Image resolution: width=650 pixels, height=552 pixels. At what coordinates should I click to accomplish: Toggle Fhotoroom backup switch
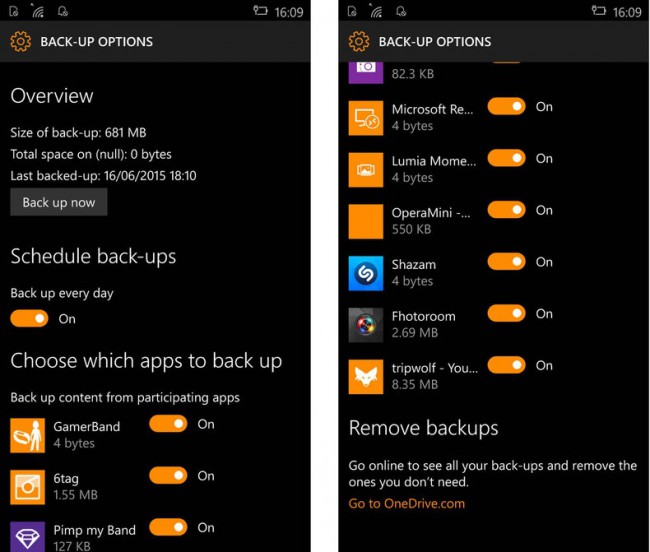[507, 314]
